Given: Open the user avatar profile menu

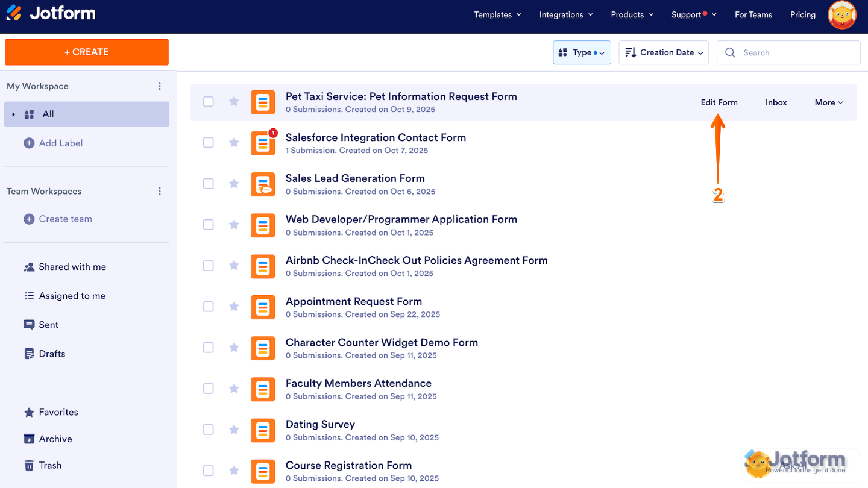Looking at the screenshot, I should click(x=842, y=15).
